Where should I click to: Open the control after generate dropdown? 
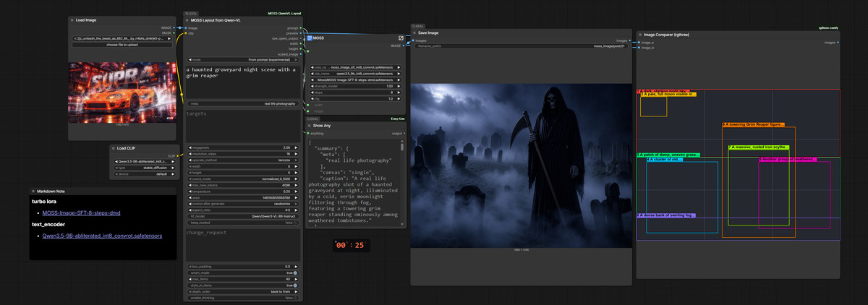(x=242, y=202)
